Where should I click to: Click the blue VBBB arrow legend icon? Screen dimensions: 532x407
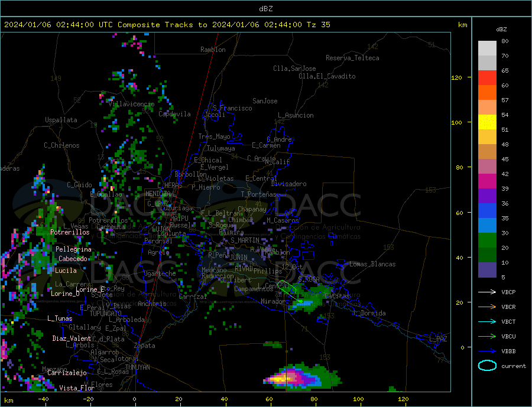tap(487, 351)
